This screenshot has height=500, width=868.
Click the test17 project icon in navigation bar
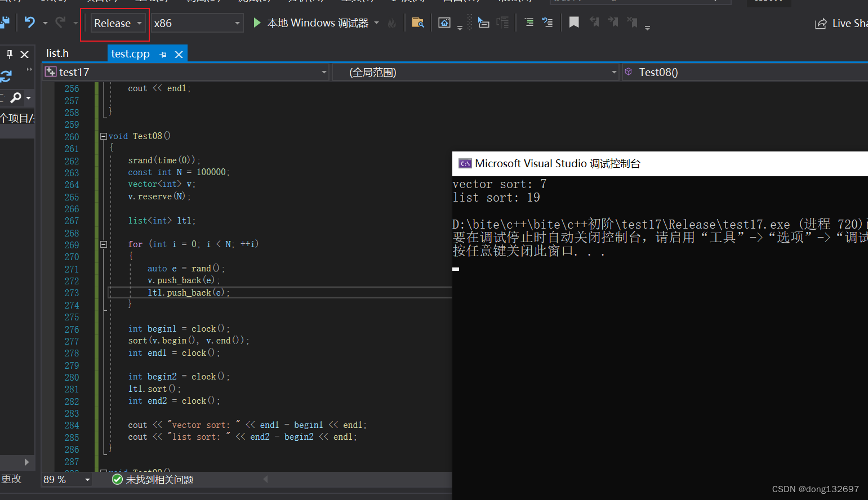[x=51, y=72]
